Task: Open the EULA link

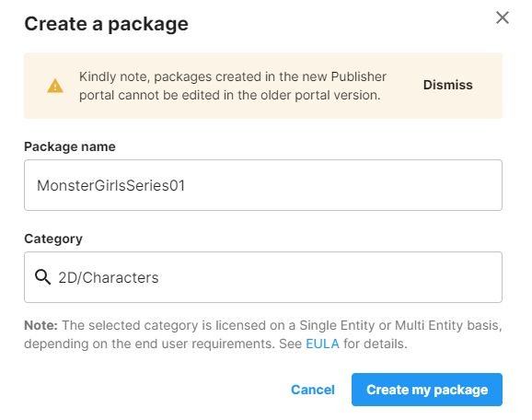Action: point(322,344)
